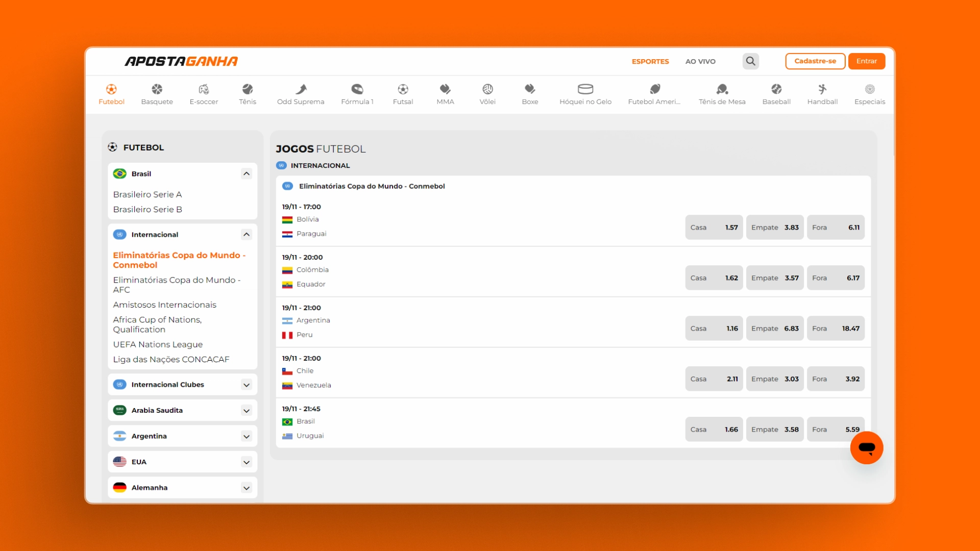Bet Empate 3.58 on Brasil match
This screenshot has height=551, width=980.
click(775, 430)
